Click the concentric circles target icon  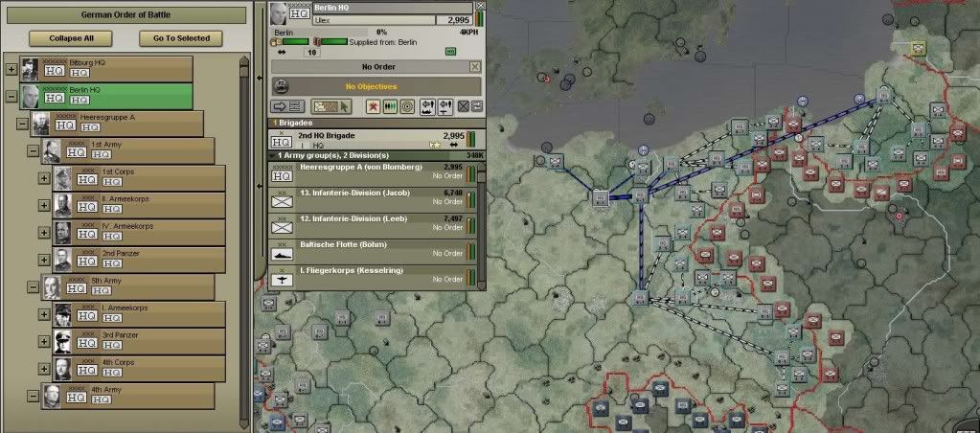pos(407,106)
